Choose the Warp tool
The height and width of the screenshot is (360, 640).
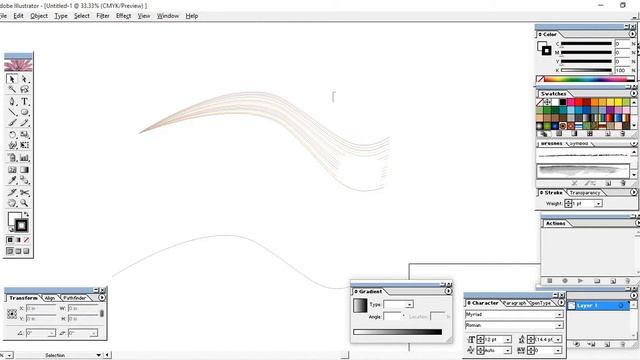[x=12, y=145]
